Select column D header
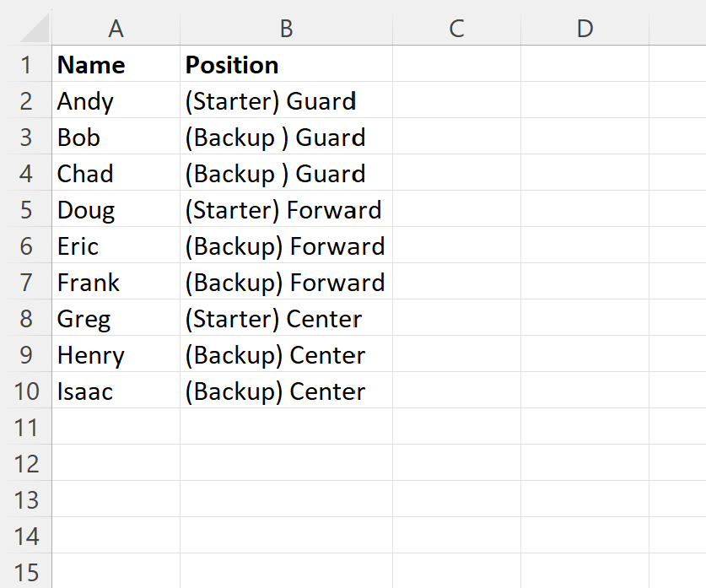The image size is (706, 588). point(585,29)
